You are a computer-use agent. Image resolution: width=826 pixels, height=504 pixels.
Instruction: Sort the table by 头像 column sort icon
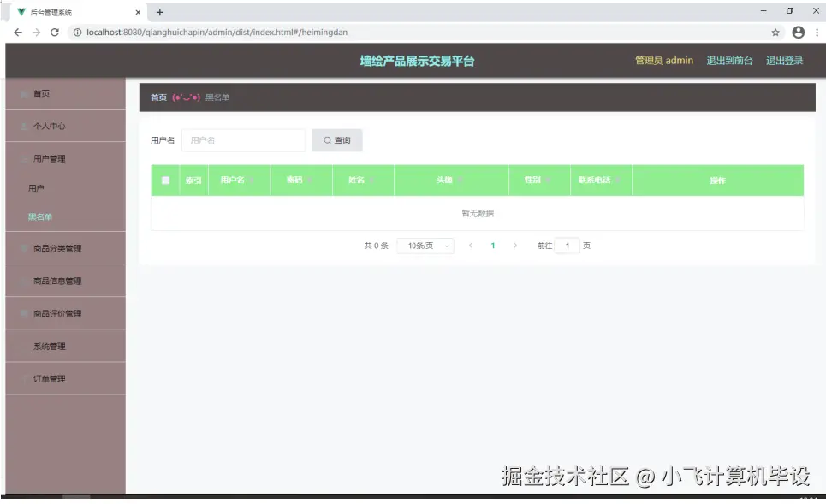pos(461,180)
